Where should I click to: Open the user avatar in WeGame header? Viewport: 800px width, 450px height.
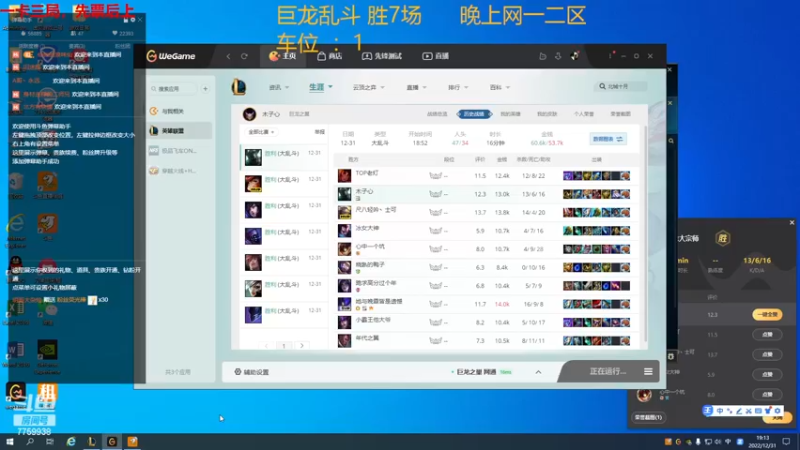(x=574, y=56)
